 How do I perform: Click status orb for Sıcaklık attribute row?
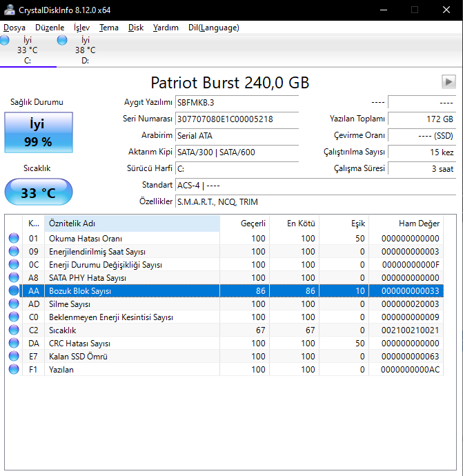pyautogui.click(x=14, y=330)
